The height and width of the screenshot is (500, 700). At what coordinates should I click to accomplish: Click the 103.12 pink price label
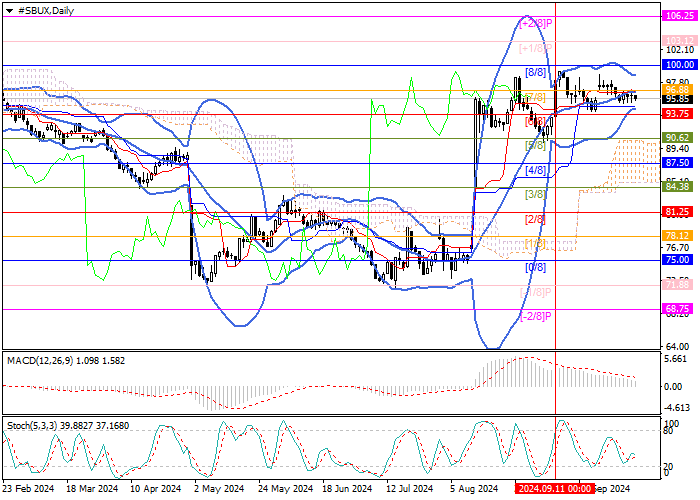[678, 41]
